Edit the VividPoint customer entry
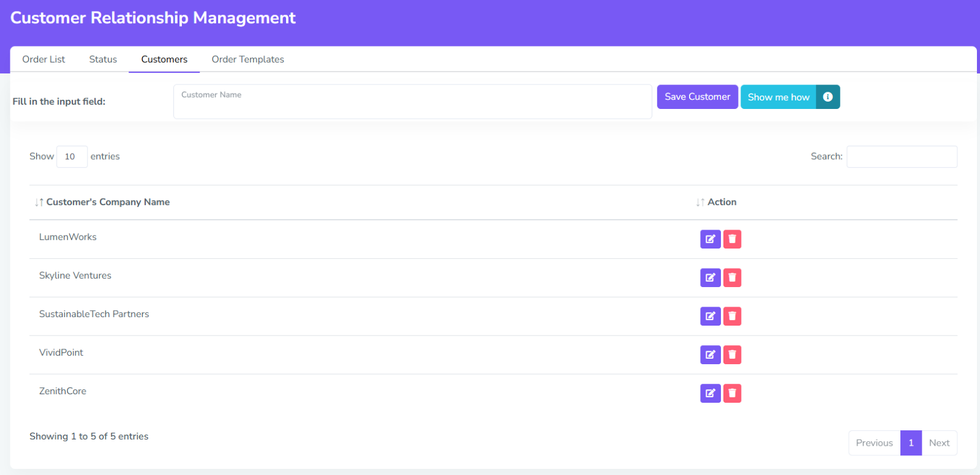The width and height of the screenshot is (980, 475). point(710,355)
